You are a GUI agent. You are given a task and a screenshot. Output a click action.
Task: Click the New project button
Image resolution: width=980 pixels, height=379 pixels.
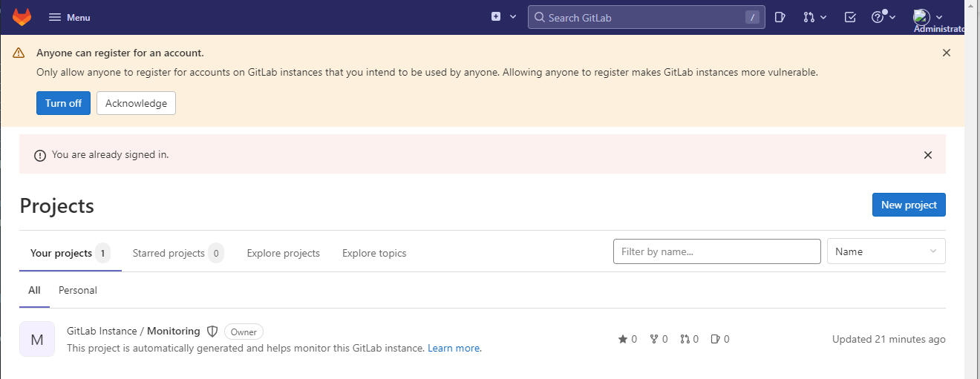(x=909, y=205)
